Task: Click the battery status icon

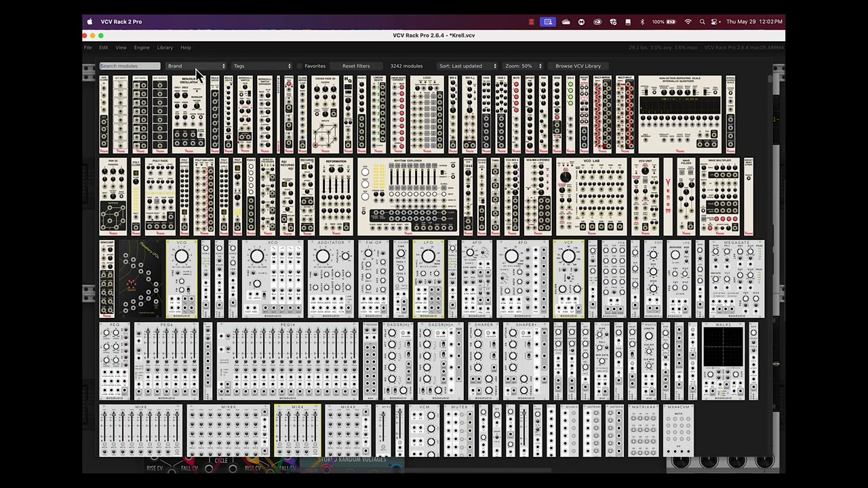Action: [x=670, y=22]
